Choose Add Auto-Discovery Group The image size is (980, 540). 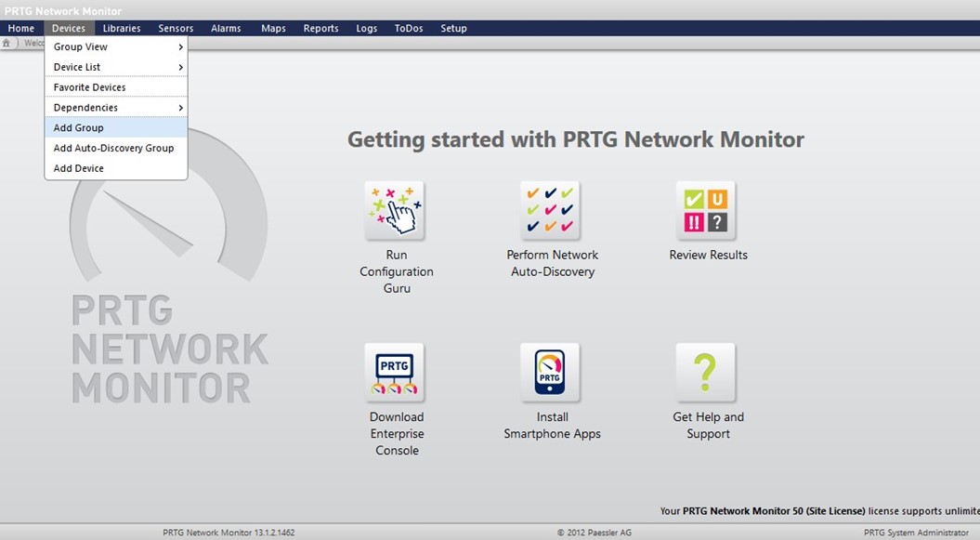[116, 148]
